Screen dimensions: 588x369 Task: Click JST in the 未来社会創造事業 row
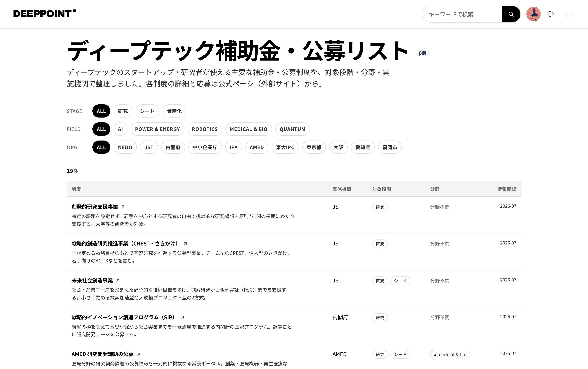point(337,281)
